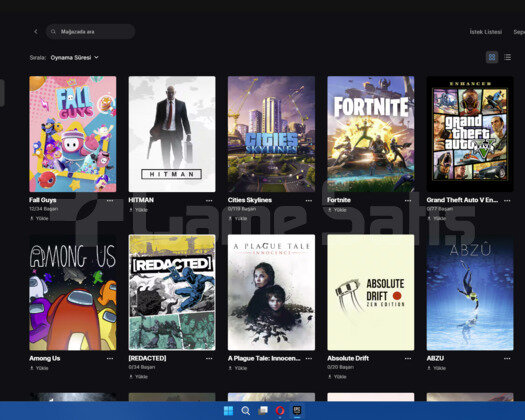Click the magnifier icon in search box
Screen dimensions: 525x420
pos(53,31)
